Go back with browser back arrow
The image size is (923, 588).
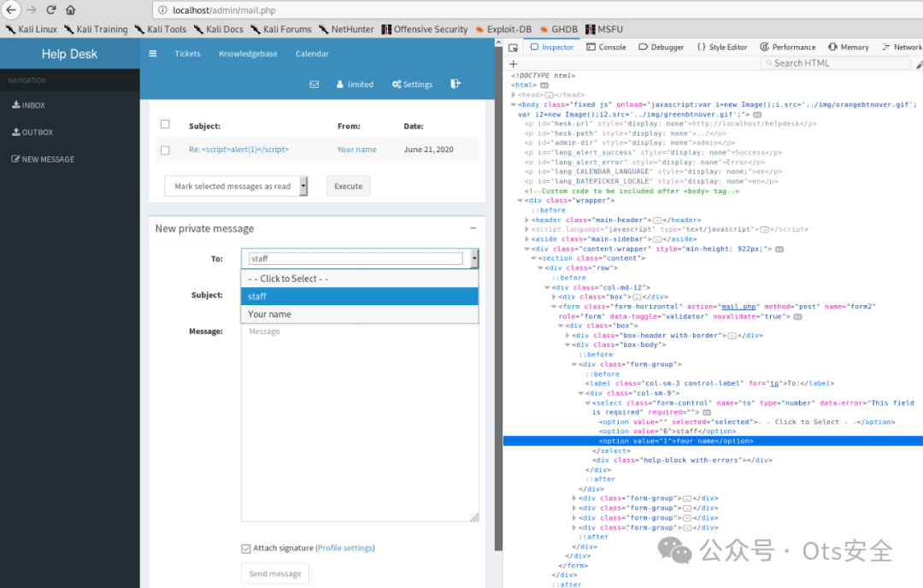coord(10,10)
